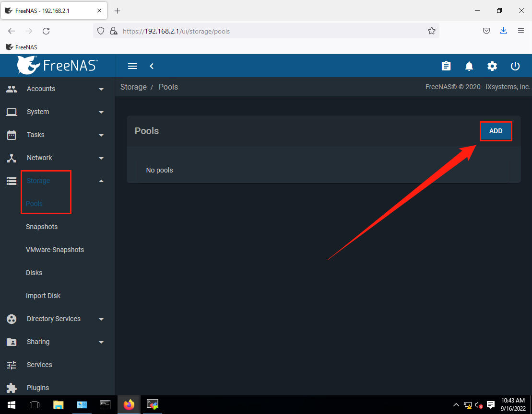Click the Directory Services icon

point(12,319)
